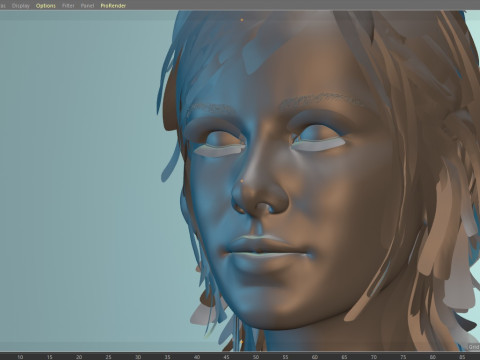Jump to frame 45 on the time slider
Image resolution: width=480 pixels, height=360 pixels.
point(226,357)
